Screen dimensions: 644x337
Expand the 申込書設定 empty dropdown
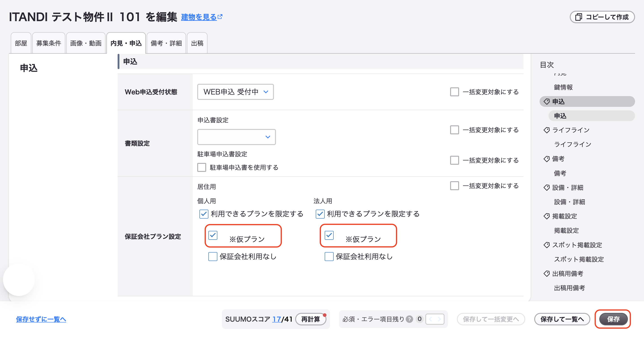click(237, 137)
